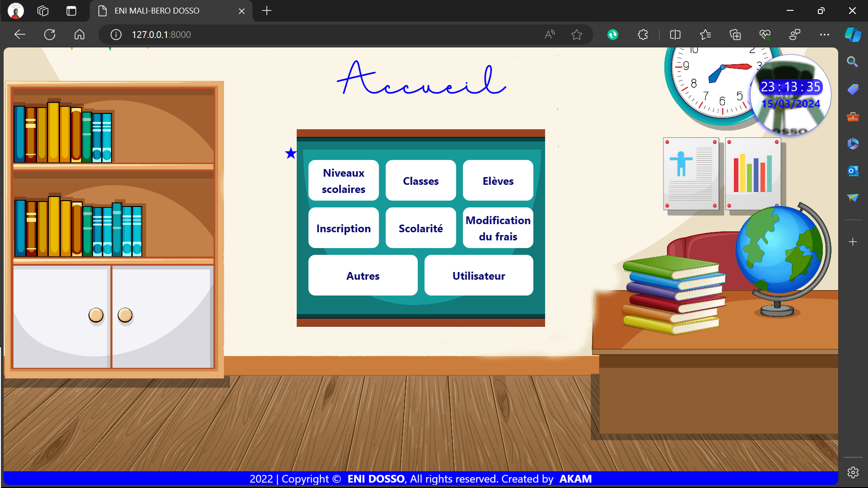
Task: Open sidebar settings gear
Action: tap(853, 473)
